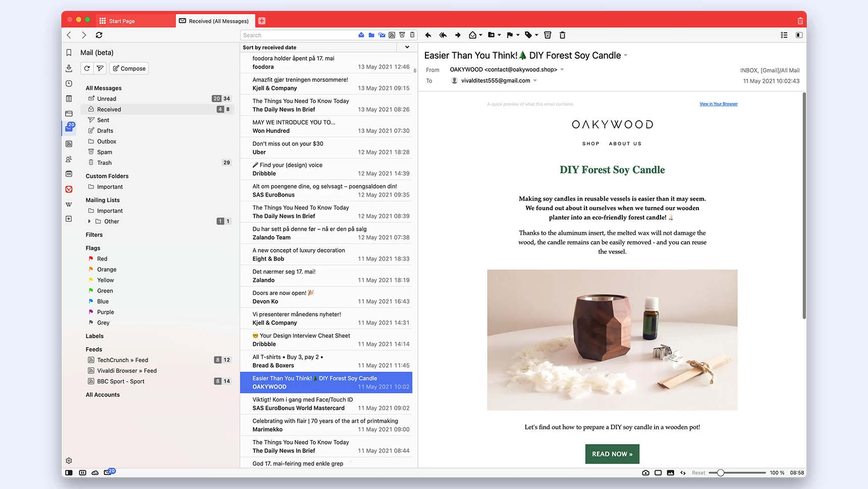
Task: Click the reload page button
Action: pyautogui.click(x=99, y=35)
